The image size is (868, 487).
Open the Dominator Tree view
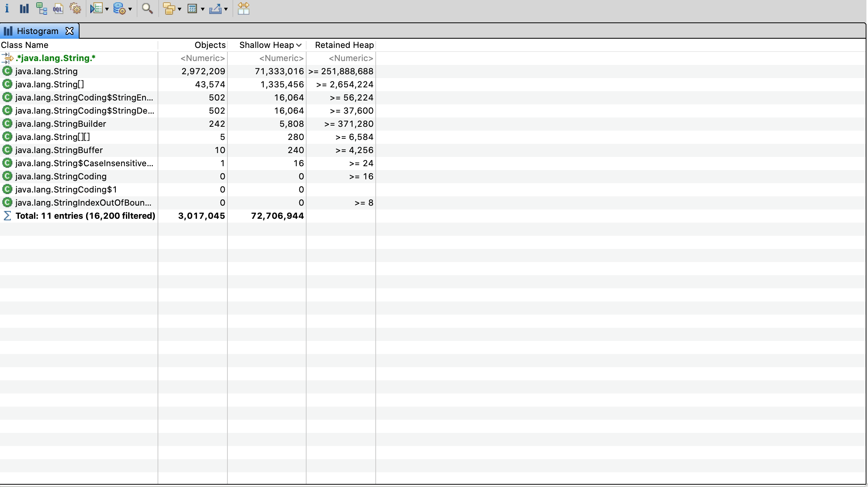(41, 9)
